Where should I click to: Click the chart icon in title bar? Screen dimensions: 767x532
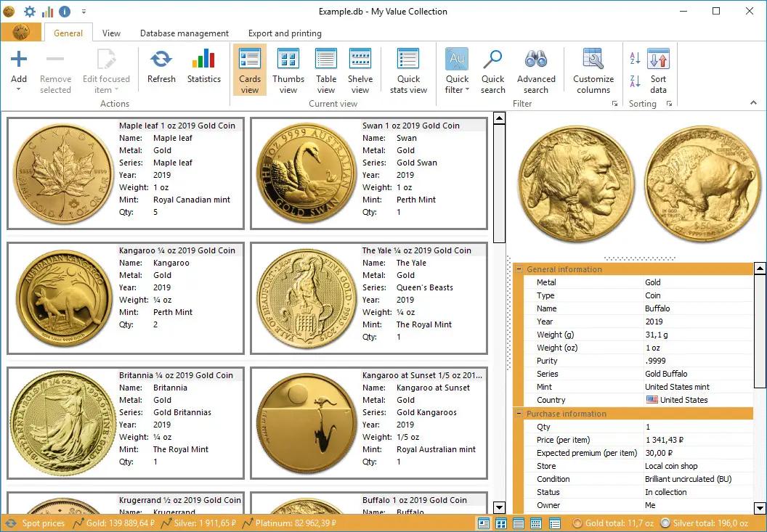(47, 11)
